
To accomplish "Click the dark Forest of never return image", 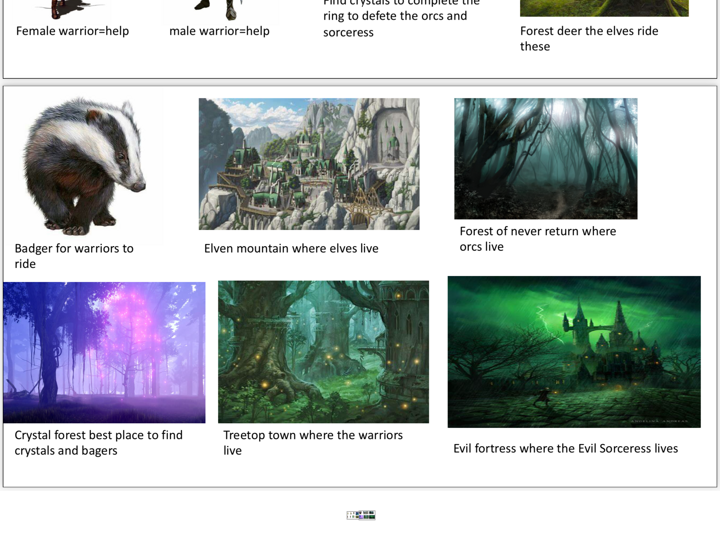I will tap(545, 158).
